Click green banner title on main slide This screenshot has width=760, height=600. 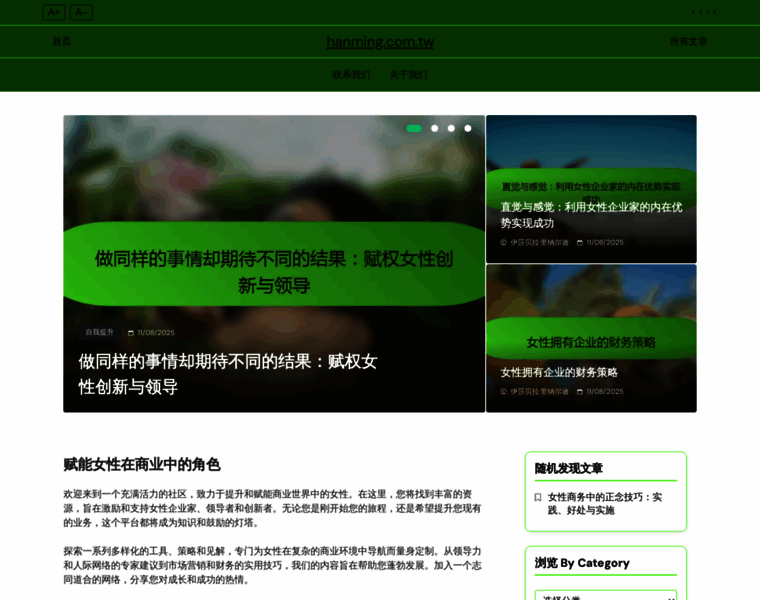[x=274, y=272]
